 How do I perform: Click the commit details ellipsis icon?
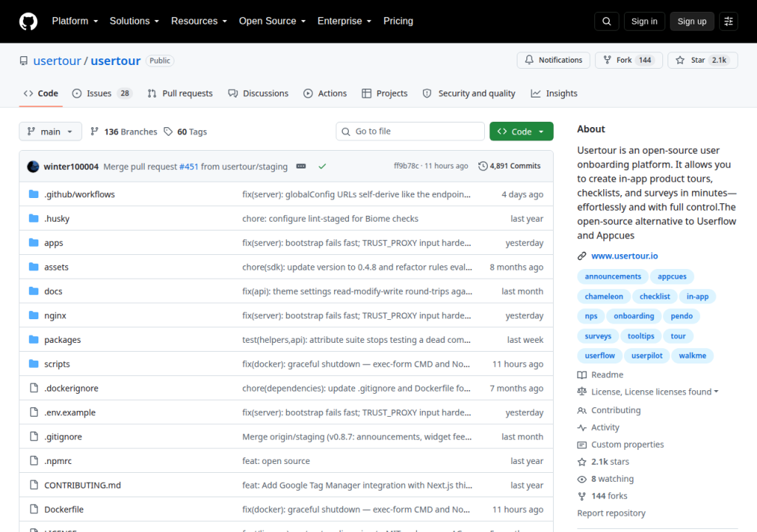point(301,166)
